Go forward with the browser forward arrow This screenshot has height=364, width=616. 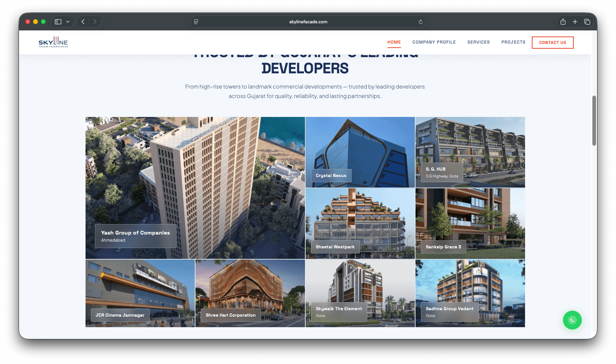[x=95, y=22]
